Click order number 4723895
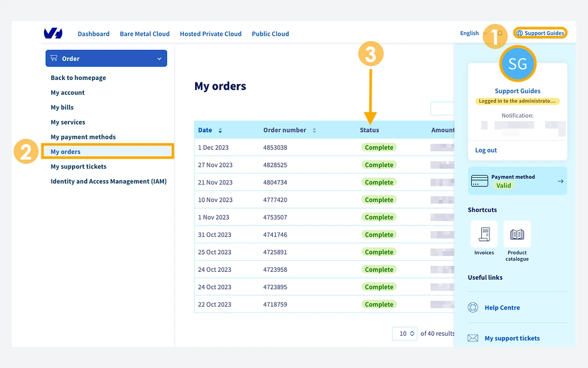The image size is (588, 368). click(275, 287)
